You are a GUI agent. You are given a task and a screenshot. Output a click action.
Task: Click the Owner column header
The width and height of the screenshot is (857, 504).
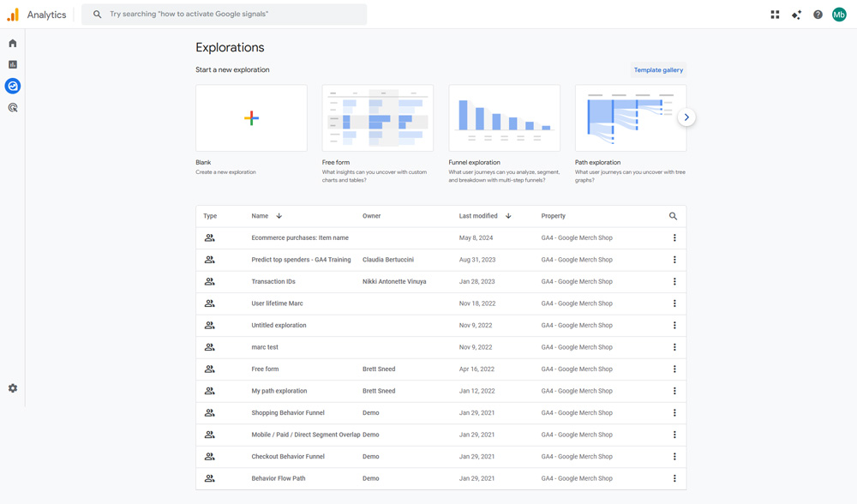coord(372,216)
